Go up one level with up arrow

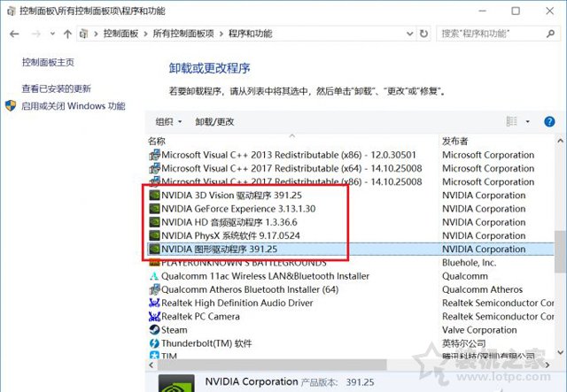point(67,34)
